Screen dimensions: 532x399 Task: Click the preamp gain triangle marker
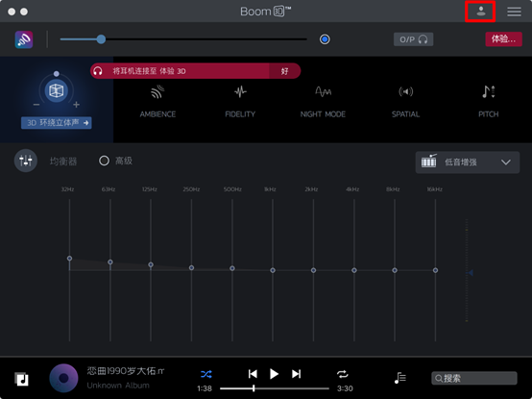471,273
